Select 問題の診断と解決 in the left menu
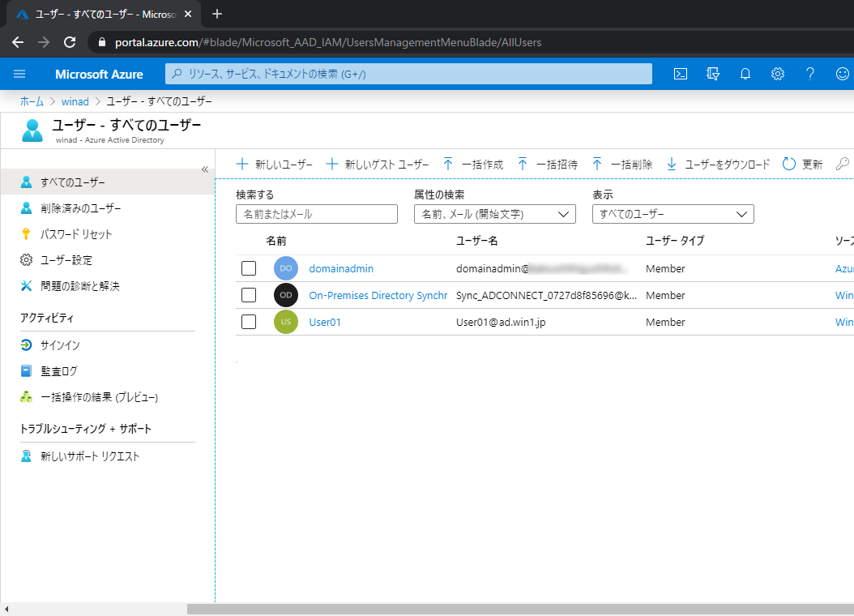854x616 pixels. pos(107,286)
